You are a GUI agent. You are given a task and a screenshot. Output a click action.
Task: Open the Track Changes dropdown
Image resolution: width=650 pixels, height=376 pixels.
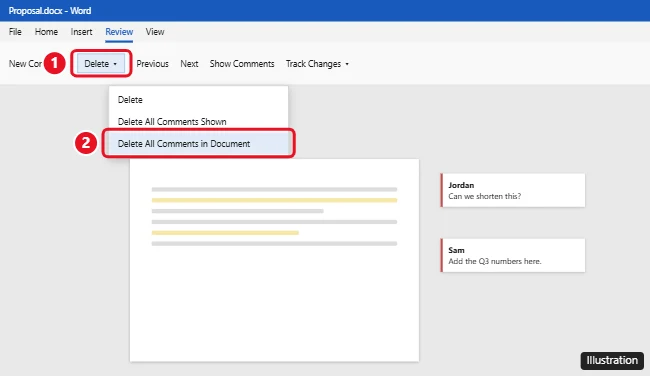coord(318,64)
